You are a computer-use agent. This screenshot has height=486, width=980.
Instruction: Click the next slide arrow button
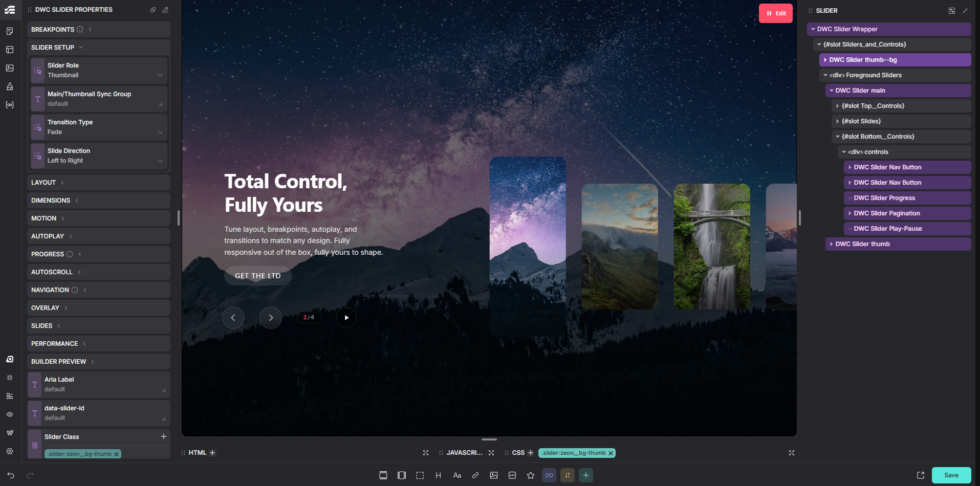click(271, 318)
